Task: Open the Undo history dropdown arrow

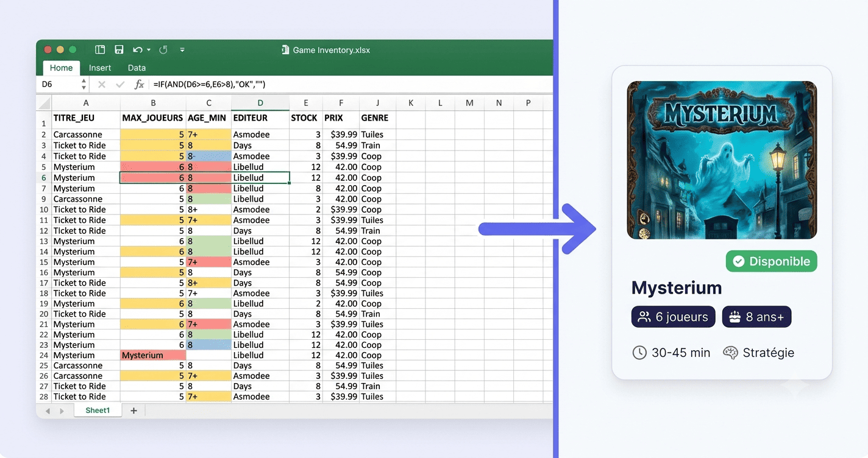Action: click(x=149, y=51)
